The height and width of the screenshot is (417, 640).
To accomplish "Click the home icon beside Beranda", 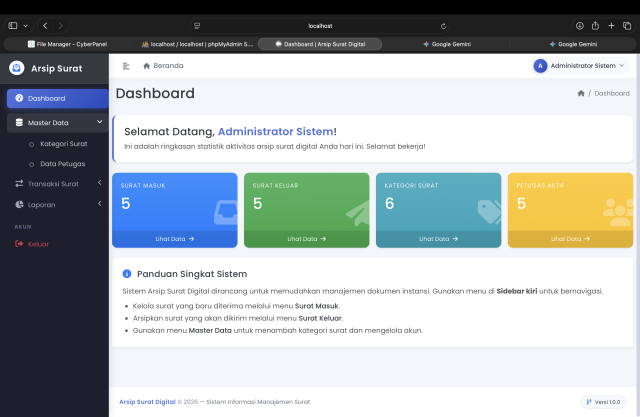I will tap(147, 66).
